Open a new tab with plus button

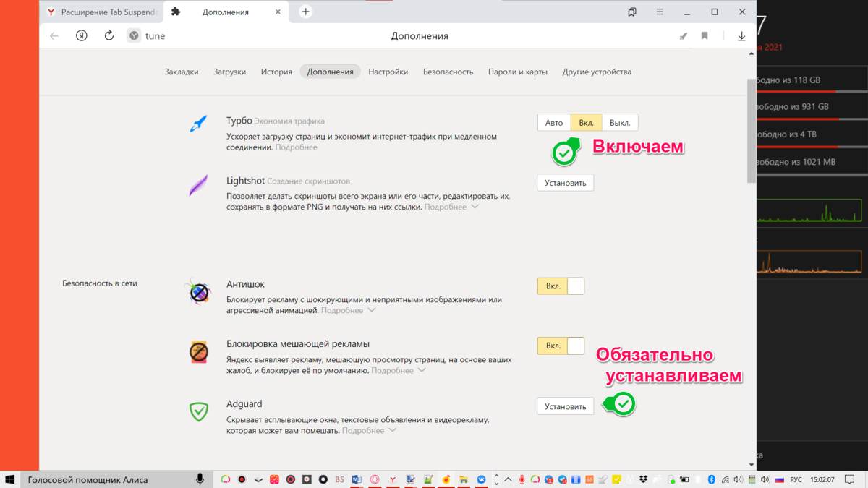[306, 12]
